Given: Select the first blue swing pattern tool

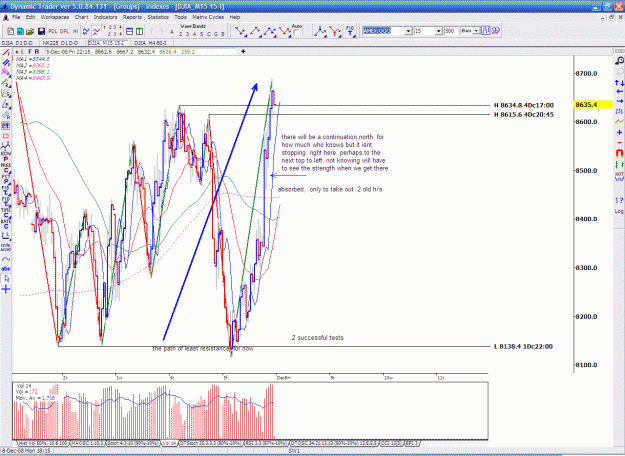Looking at the screenshot, I should [240, 31].
